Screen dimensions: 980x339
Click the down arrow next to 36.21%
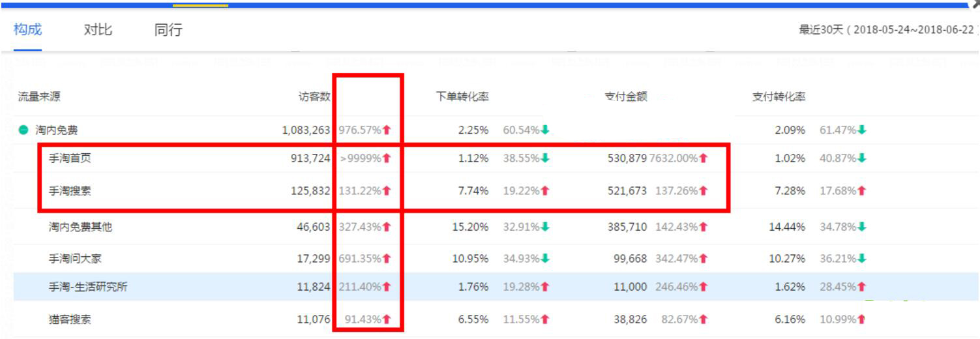(x=862, y=258)
